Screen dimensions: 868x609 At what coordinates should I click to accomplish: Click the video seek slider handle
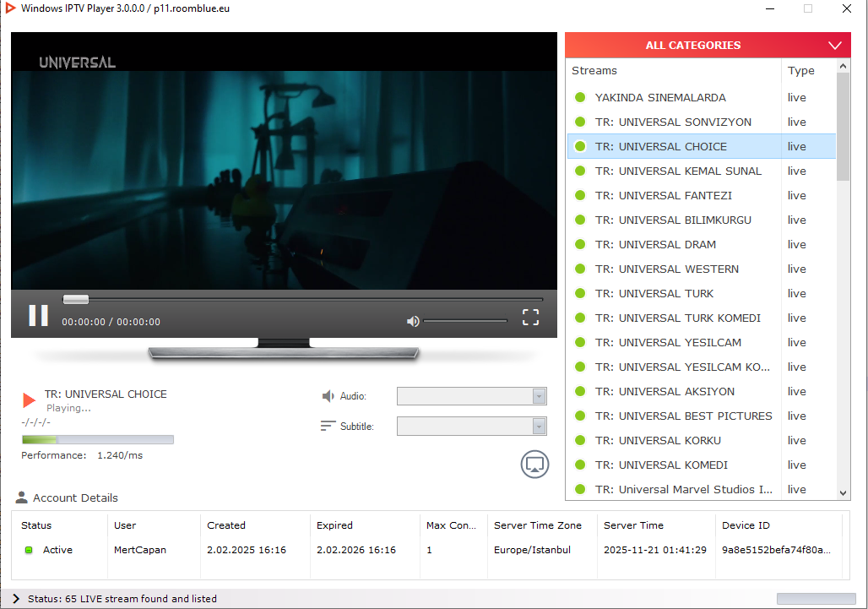coord(76,300)
